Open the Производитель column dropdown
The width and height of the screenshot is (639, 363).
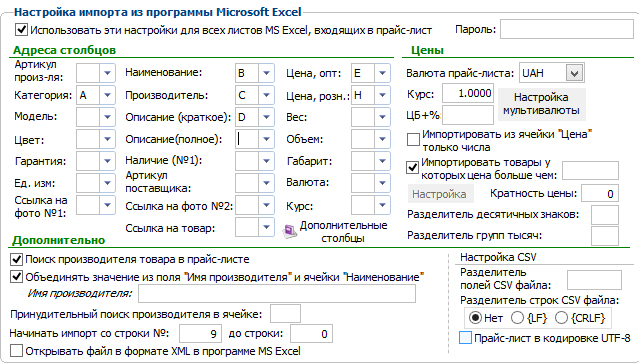point(266,95)
